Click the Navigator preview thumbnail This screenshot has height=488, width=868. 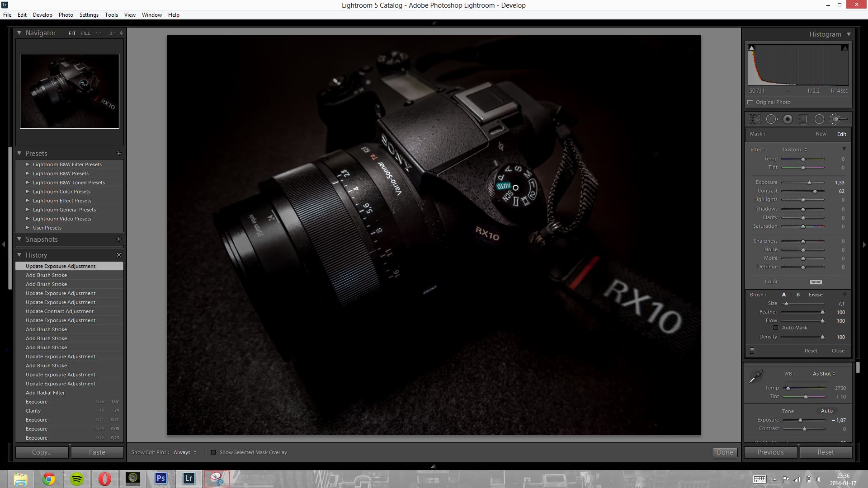click(70, 91)
